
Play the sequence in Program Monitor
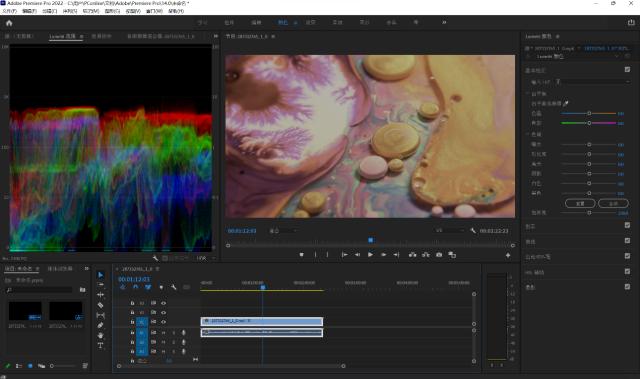[370, 255]
